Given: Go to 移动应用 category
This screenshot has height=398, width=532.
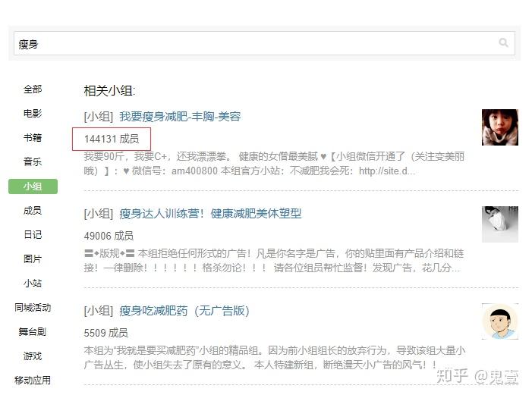Looking at the screenshot, I should click(x=33, y=381).
